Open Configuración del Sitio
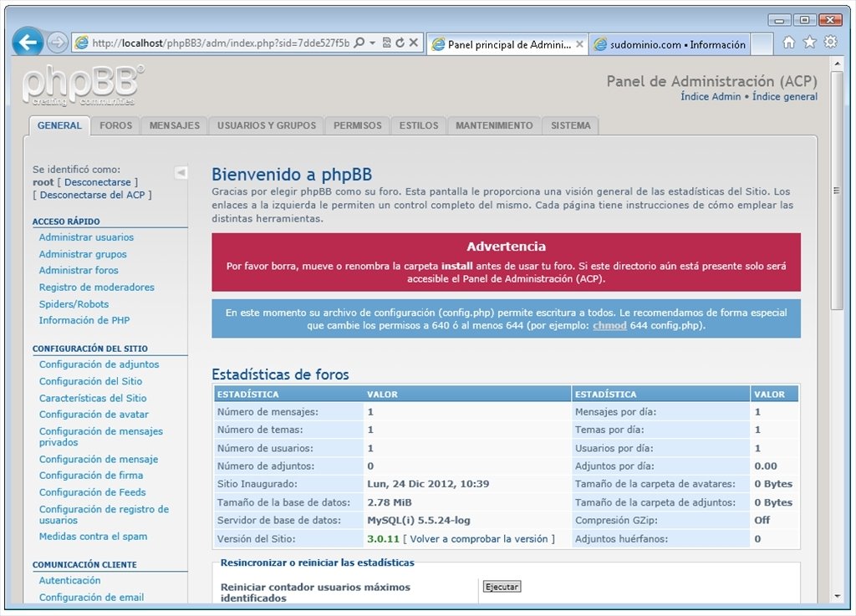The height and width of the screenshot is (616, 856). coord(90,381)
